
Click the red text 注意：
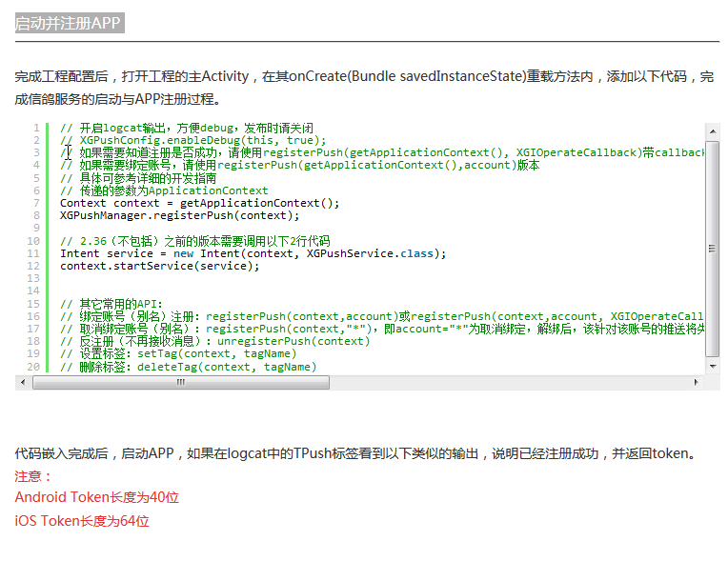pos(32,476)
